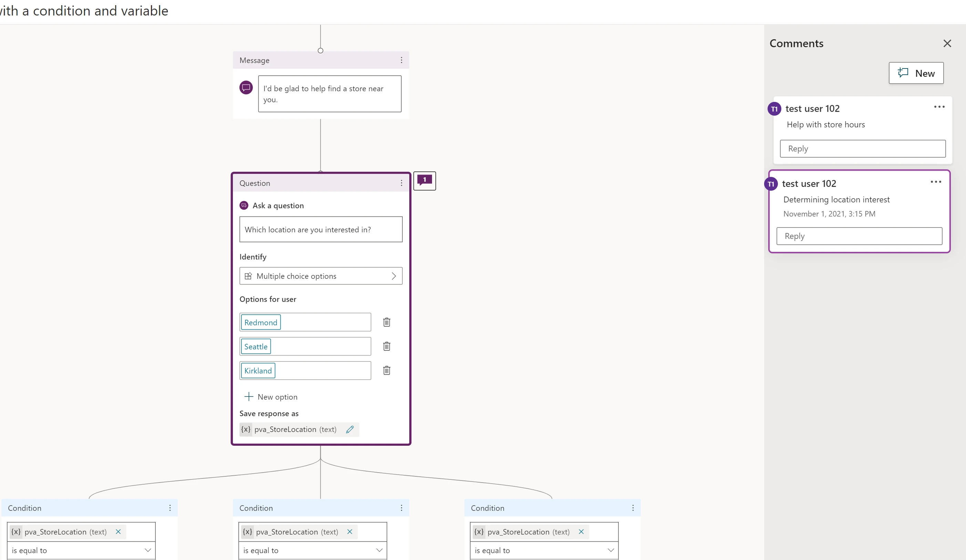Select the second is equal to dropdown

pyautogui.click(x=313, y=550)
